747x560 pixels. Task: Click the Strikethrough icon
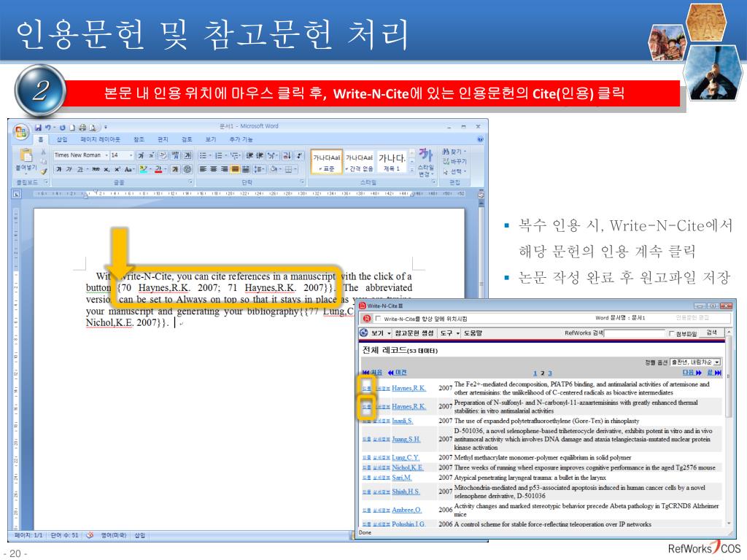pos(96,169)
